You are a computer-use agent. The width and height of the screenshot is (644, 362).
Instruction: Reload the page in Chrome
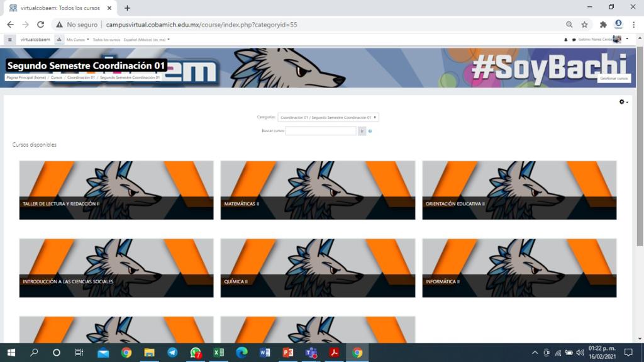tap(40, 25)
